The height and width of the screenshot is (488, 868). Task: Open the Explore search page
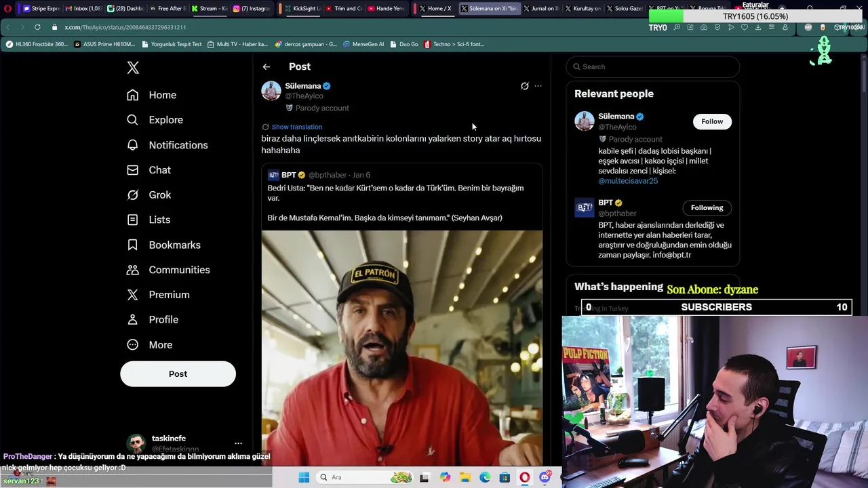point(155,120)
